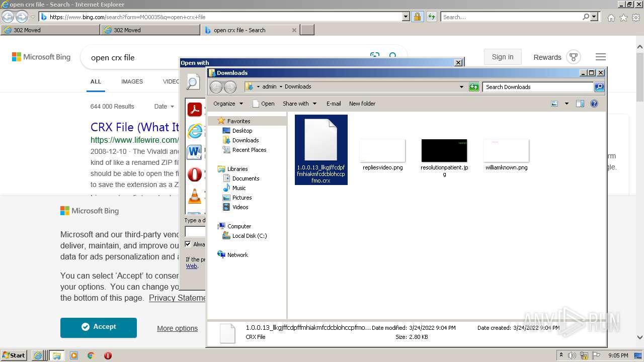644x362 pixels.
Task: Click E-mail in Downloads toolbar
Action: [x=334, y=104]
